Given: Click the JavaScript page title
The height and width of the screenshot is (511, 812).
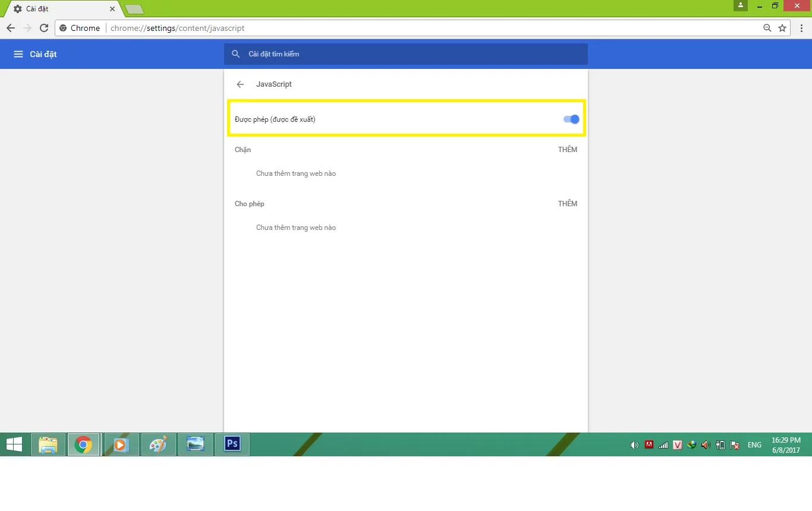Looking at the screenshot, I should pos(274,84).
